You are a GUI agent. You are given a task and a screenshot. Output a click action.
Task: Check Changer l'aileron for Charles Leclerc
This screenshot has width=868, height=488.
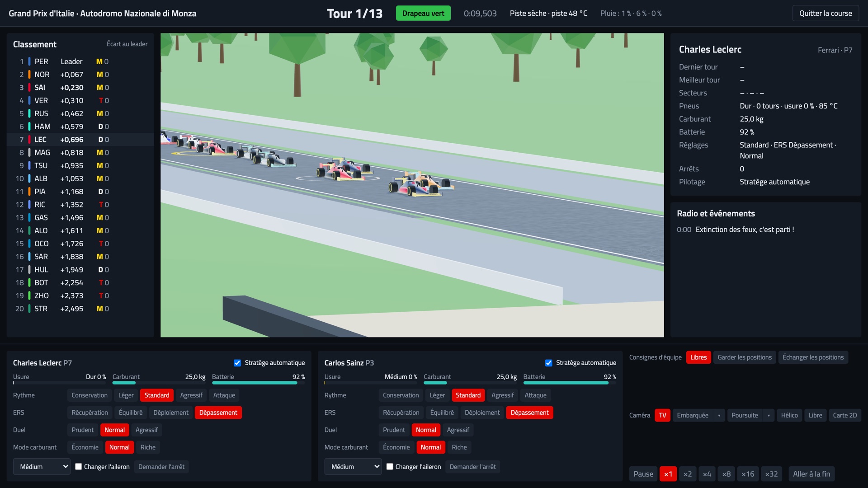[79, 466]
